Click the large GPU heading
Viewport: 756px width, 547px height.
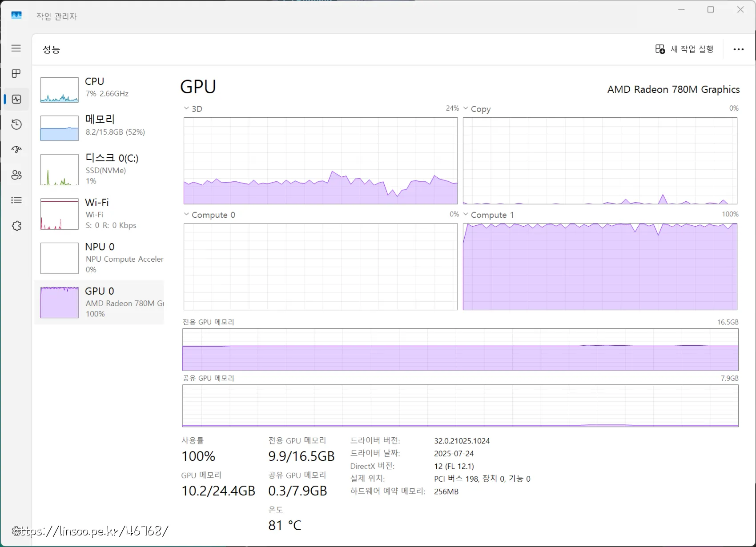pos(198,87)
